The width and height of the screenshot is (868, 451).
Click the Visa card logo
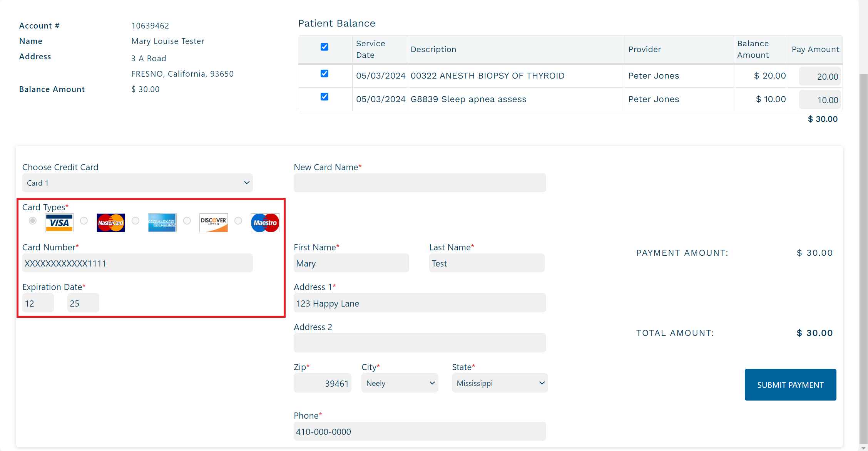point(59,223)
